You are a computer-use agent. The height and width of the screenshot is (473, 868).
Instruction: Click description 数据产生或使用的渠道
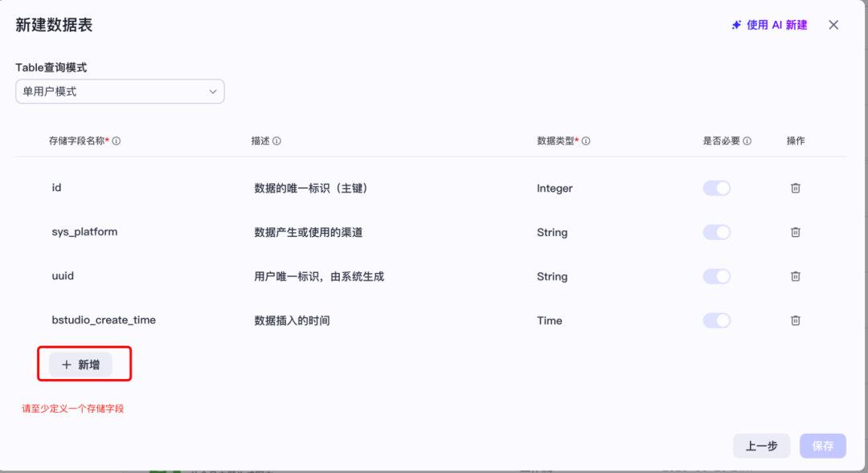pos(309,232)
